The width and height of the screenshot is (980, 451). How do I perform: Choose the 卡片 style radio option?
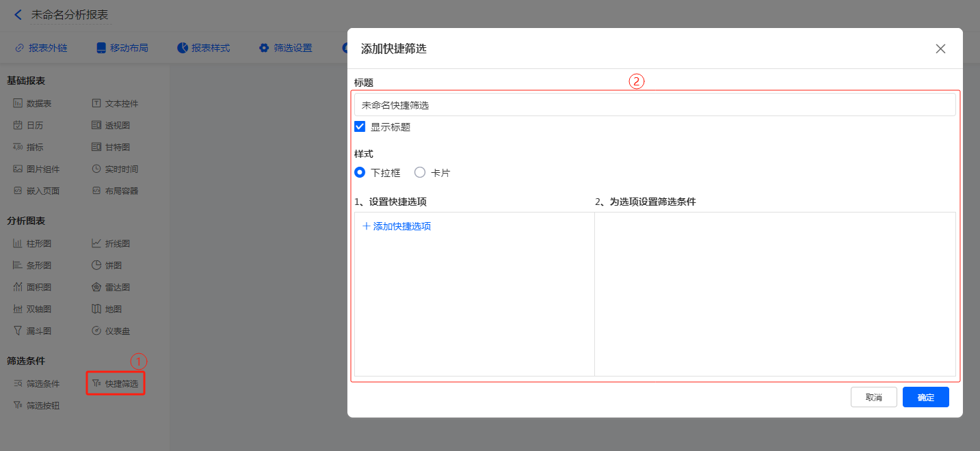coord(420,173)
